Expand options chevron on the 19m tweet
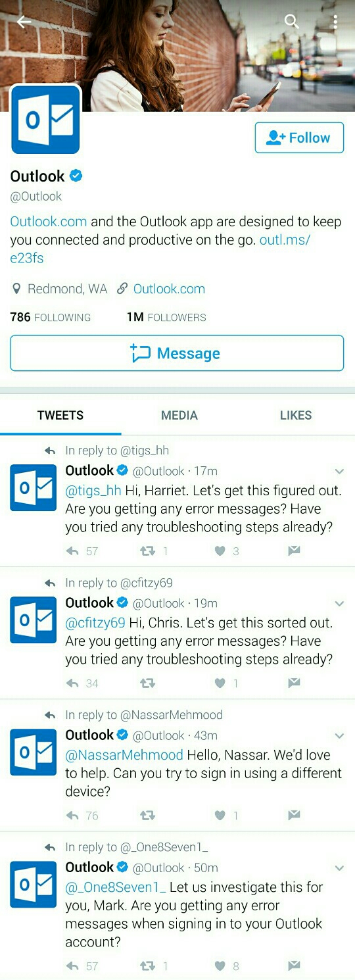Image resolution: width=355 pixels, height=980 pixels. coord(339,604)
